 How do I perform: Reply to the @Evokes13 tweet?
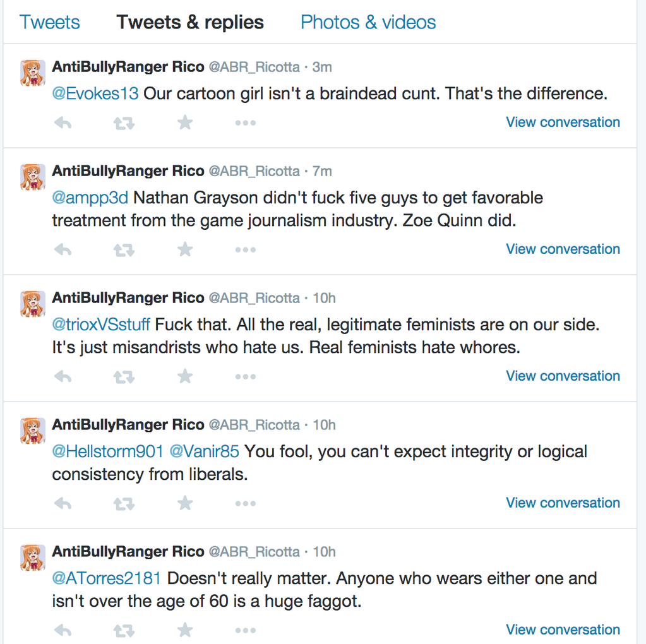tap(63, 122)
